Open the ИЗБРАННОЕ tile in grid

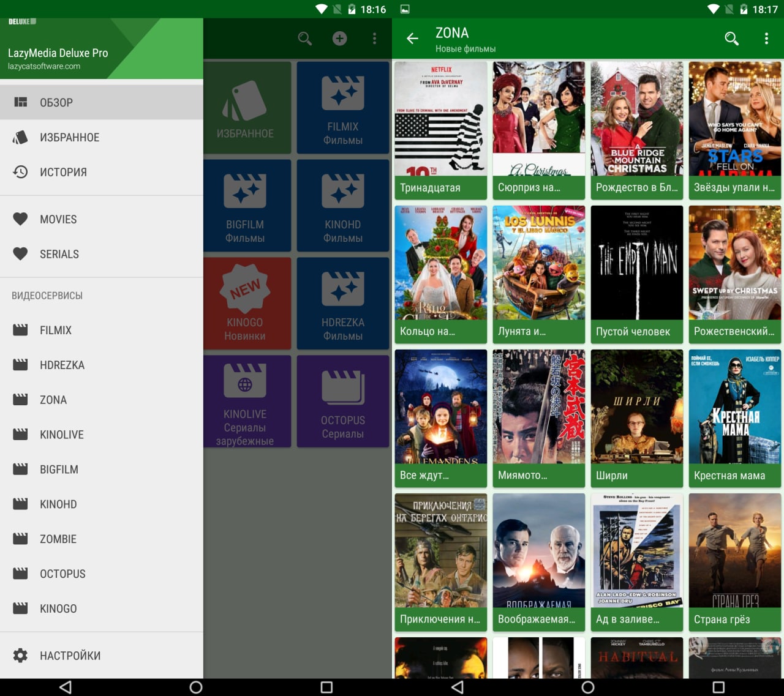[x=247, y=108]
